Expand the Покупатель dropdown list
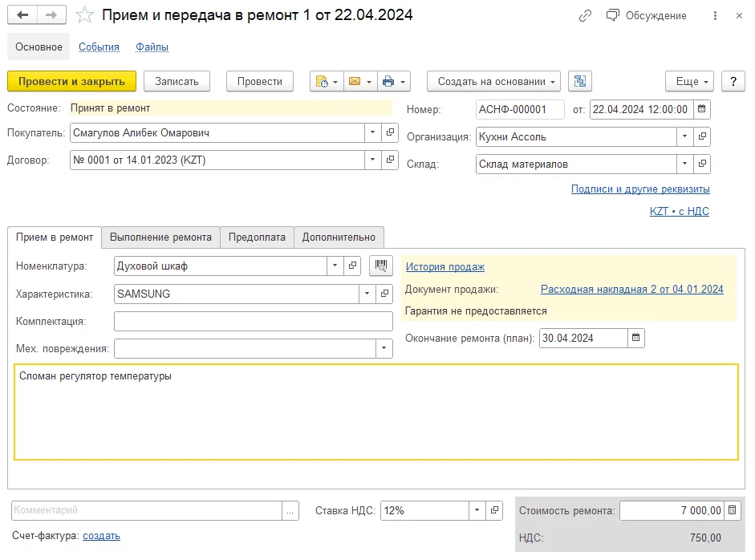 372,132
